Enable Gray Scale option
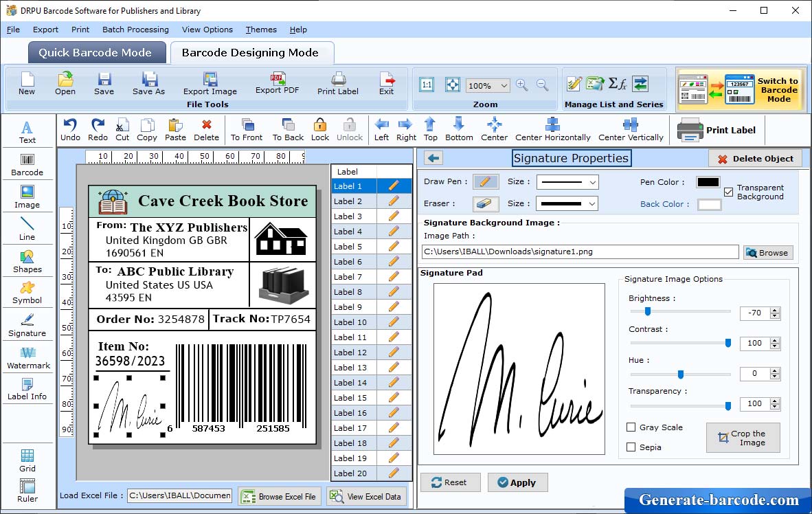 pos(631,427)
